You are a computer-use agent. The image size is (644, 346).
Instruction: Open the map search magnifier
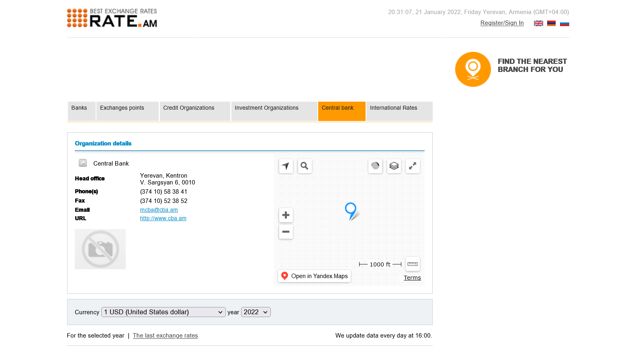tap(305, 166)
